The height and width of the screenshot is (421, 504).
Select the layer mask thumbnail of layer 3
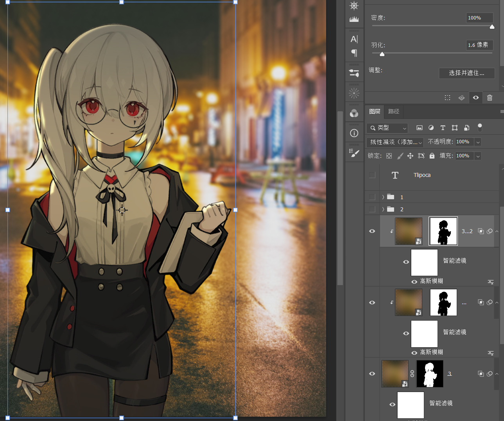point(430,374)
